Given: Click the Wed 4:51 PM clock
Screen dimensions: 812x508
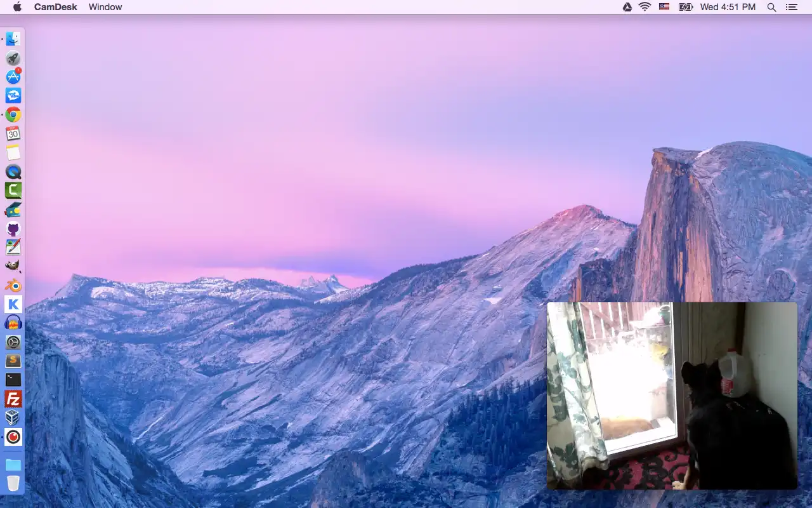Looking at the screenshot, I should coord(728,7).
